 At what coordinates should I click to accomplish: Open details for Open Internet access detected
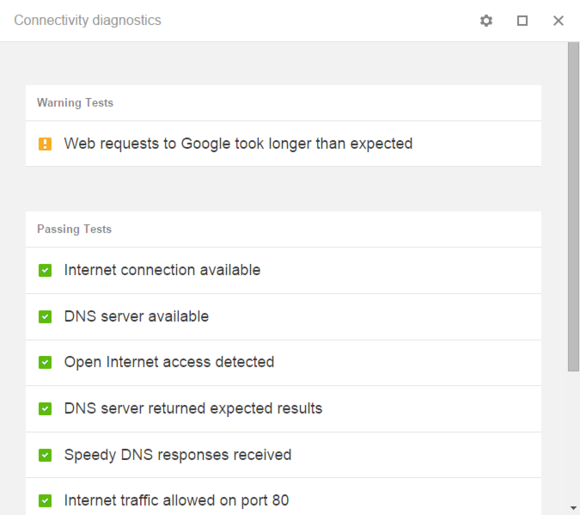[283, 363]
